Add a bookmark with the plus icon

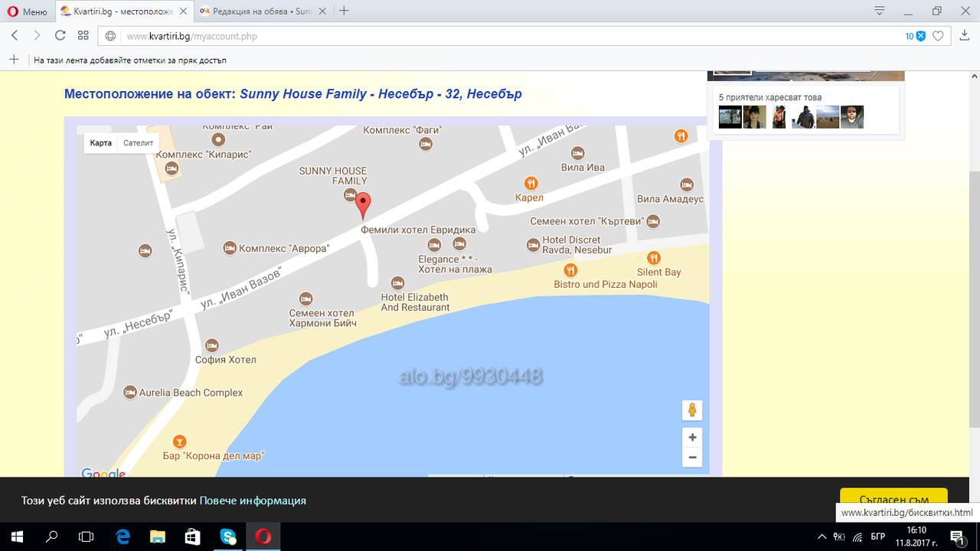[x=13, y=60]
